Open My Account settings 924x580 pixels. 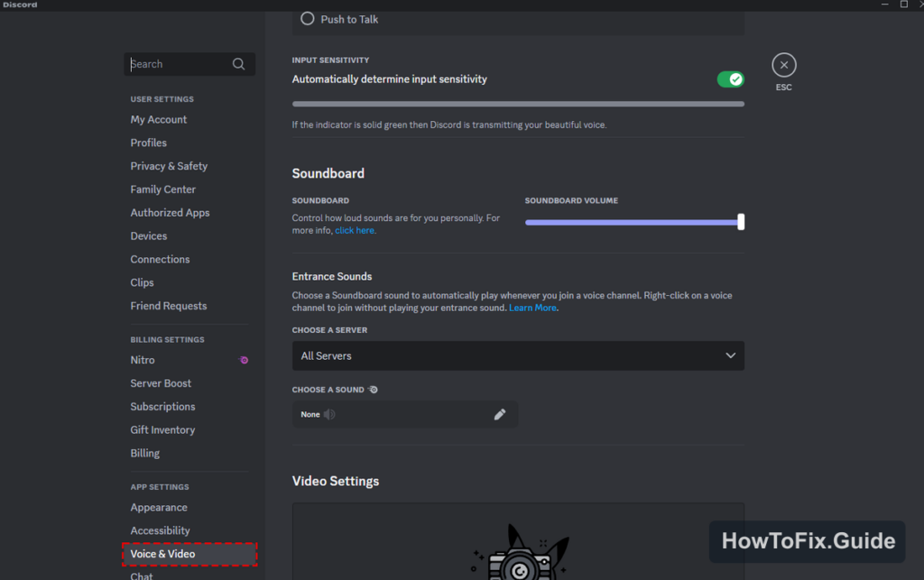(x=159, y=120)
